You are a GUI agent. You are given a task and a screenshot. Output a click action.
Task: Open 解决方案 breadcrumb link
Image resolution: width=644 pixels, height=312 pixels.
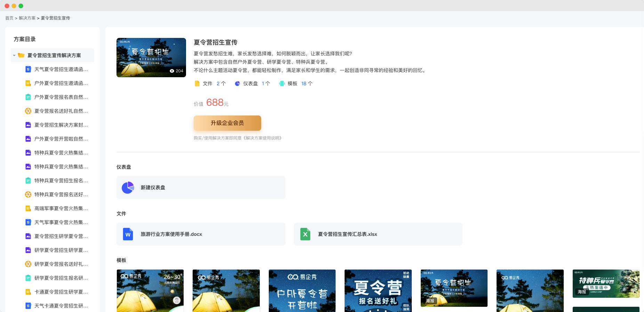27,18
